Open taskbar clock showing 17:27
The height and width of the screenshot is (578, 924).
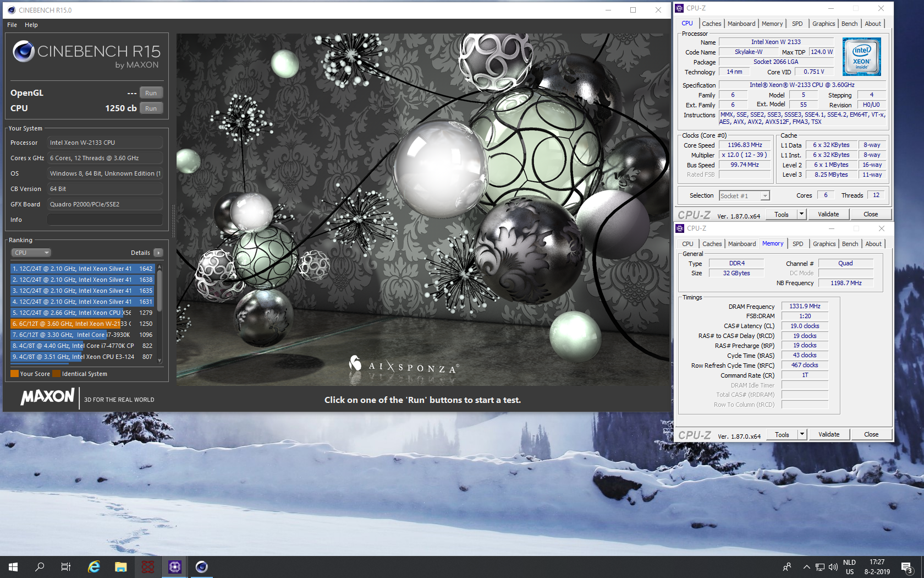(877, 567)
